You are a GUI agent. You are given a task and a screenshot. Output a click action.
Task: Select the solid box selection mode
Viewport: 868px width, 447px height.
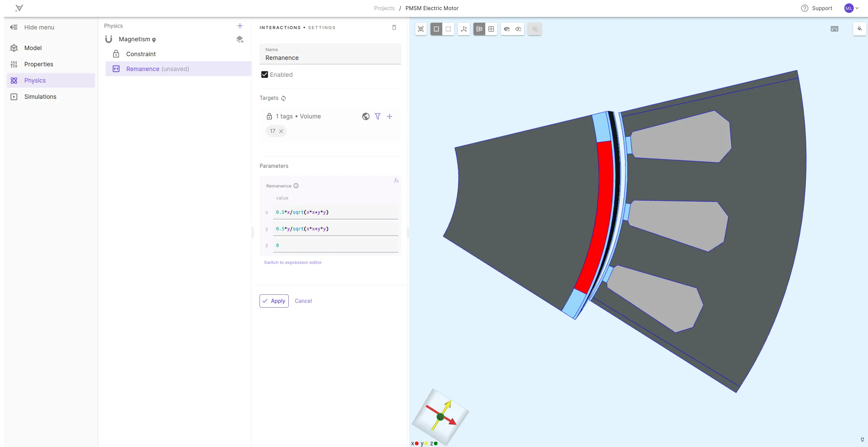(x=437, y=29)
